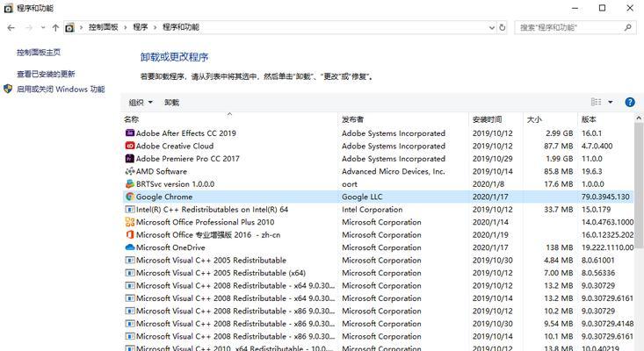Viewport: 644px width, 351px height.
Task: Click the 2.99 GB size cell
Action: click(x=560, y=133)
